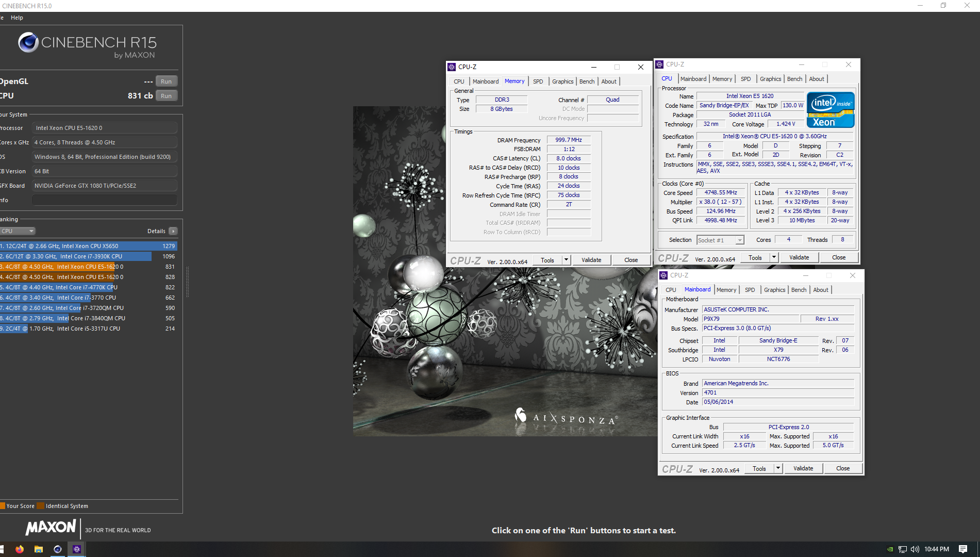
Task: Open CPU tab in CPU-Z Memory window
Action: coord(459,81)
